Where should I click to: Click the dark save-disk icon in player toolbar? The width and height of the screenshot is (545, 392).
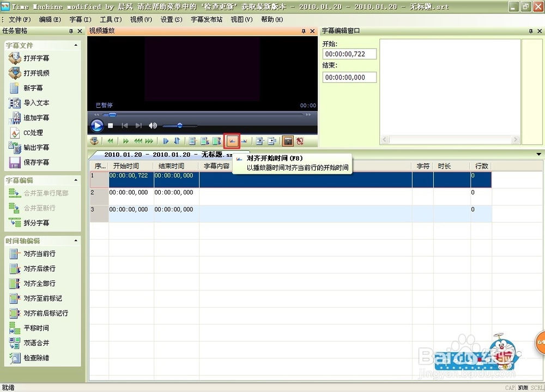tap(288, 141)
